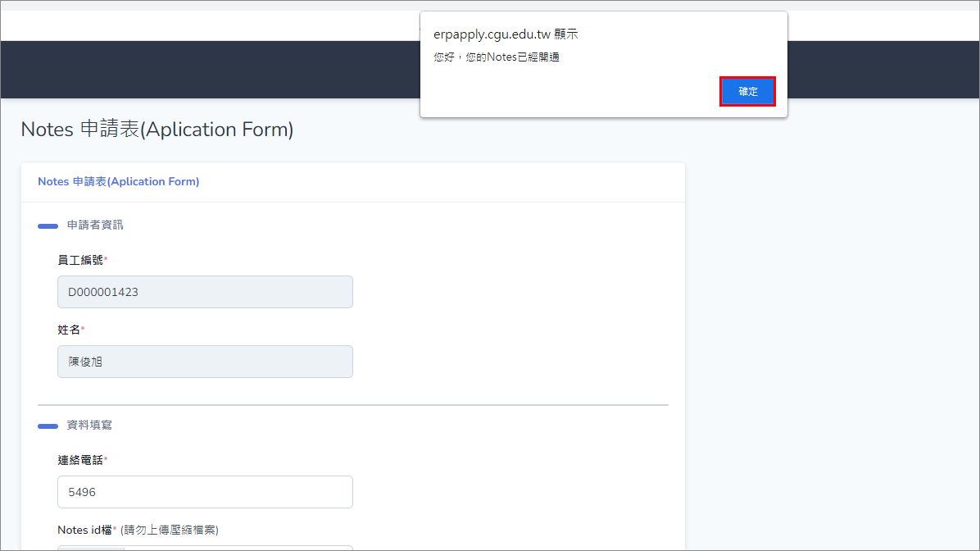
Task: Click the 連絡電話 field containing 5496
Action: click(205, 492)
